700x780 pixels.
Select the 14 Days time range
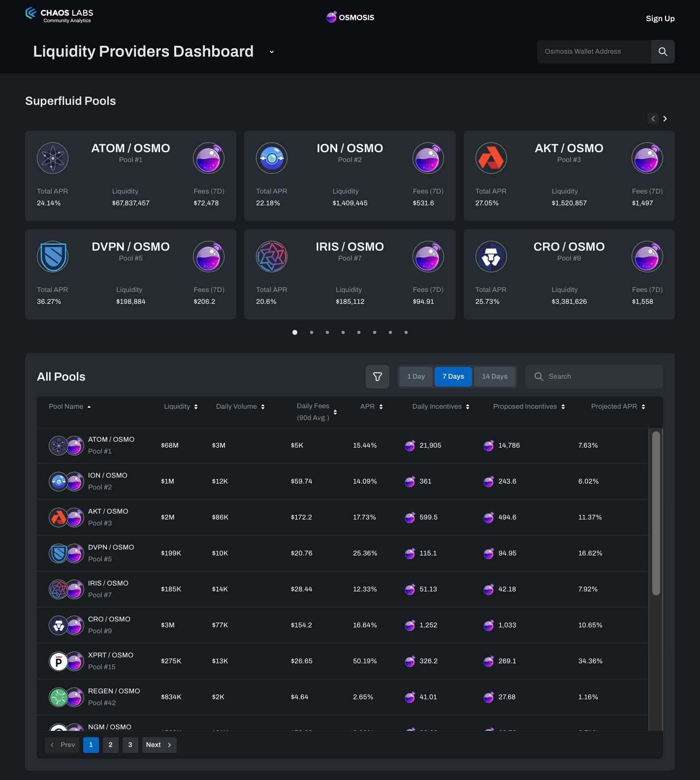pyautogui.click(x=495, y=377)
